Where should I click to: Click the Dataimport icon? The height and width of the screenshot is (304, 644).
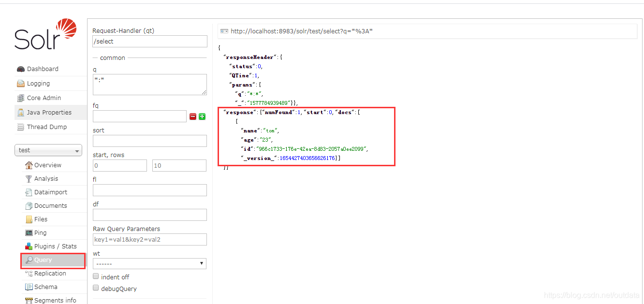(29, 192)
